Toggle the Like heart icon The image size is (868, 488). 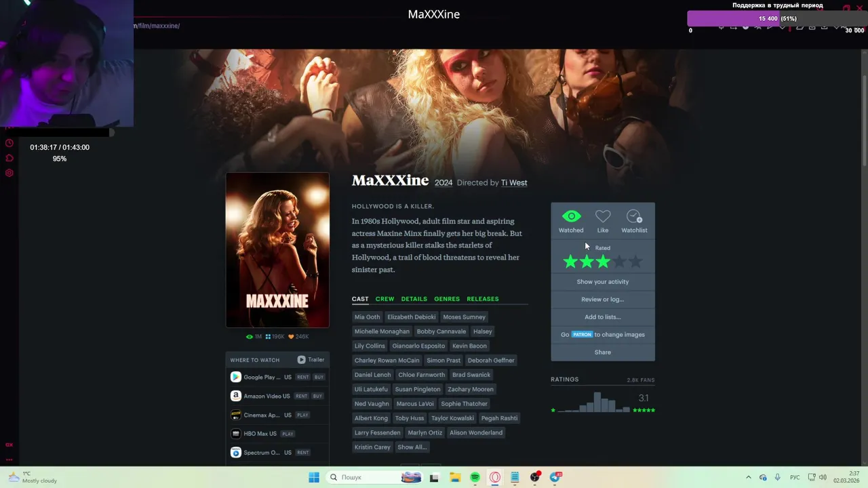tap(603, 217)
